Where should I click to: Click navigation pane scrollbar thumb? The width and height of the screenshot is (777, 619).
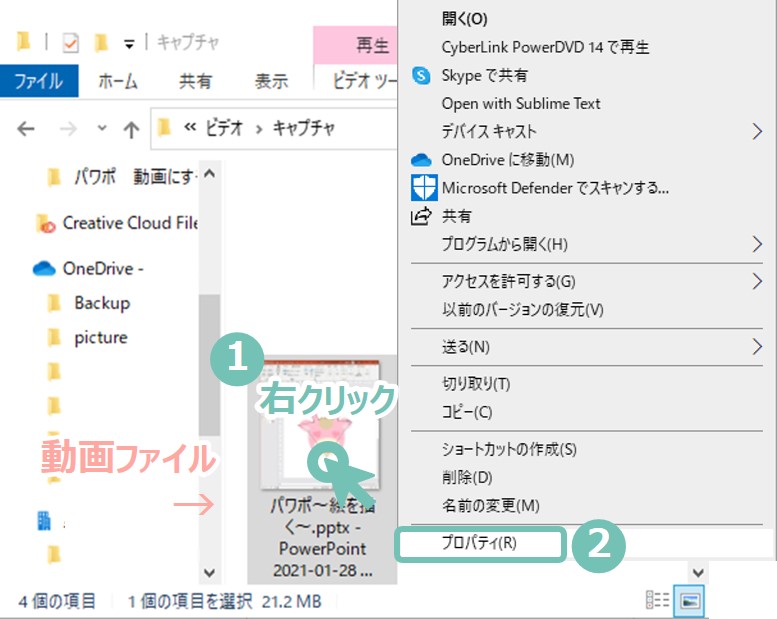[x=210, y=365]
